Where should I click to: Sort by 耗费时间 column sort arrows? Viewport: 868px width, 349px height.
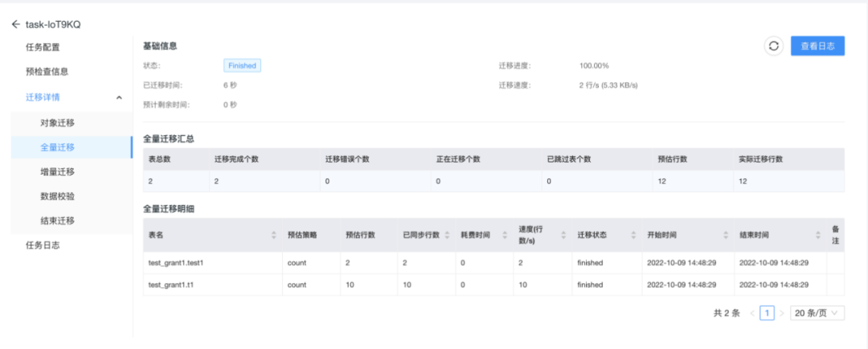(x=505, y=235)
